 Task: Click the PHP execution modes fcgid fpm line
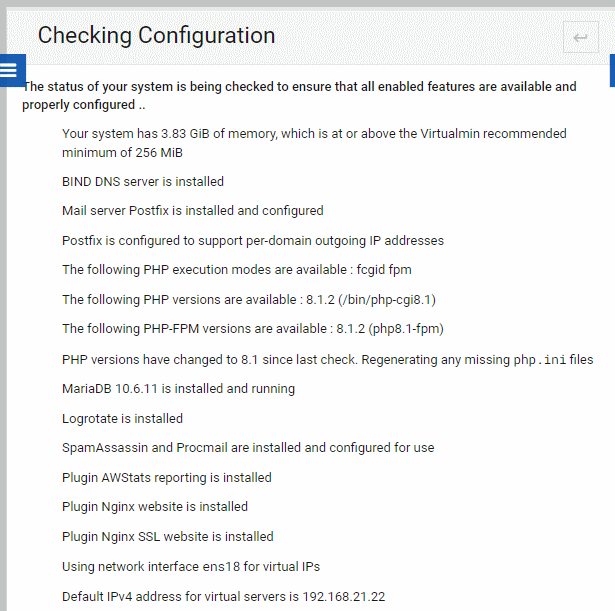[237, 270]
